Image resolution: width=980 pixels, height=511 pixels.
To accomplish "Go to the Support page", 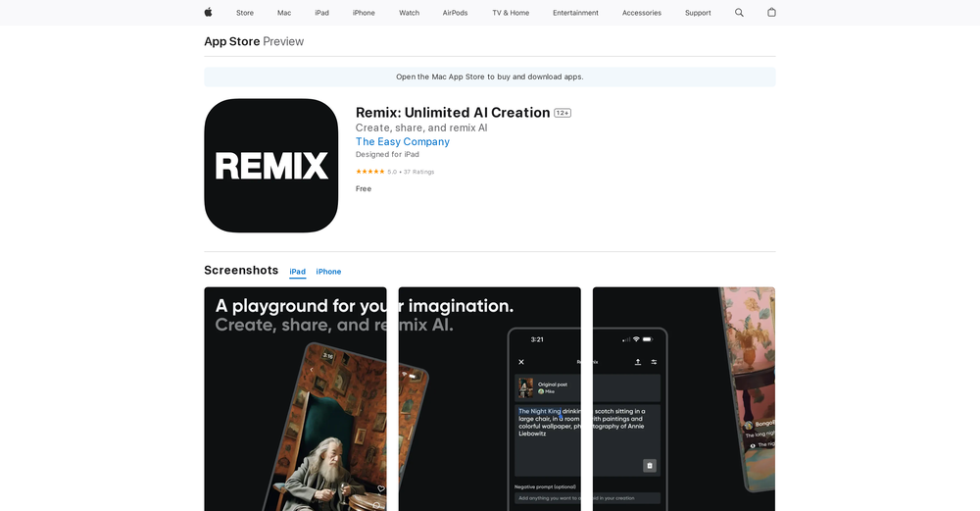I will pos(698,13).
